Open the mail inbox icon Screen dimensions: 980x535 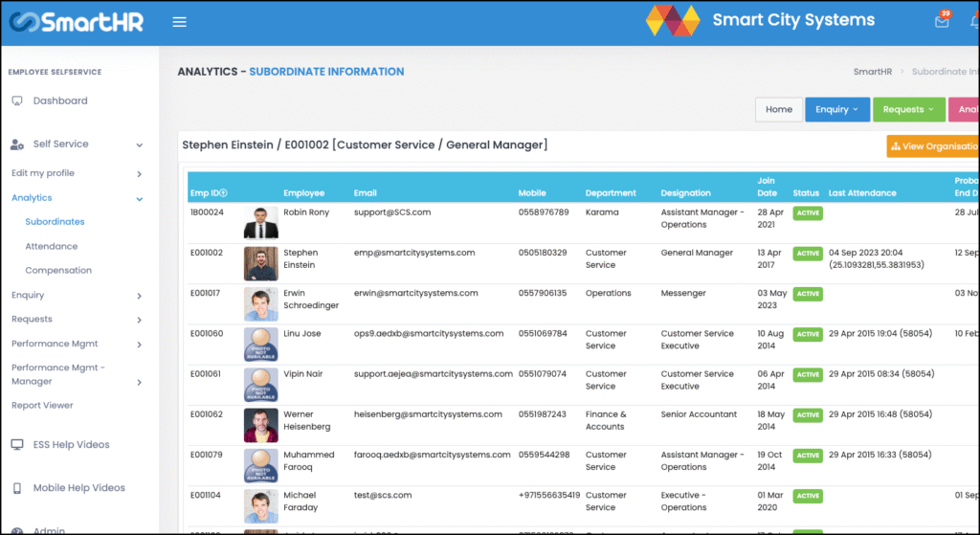(942, 22)
